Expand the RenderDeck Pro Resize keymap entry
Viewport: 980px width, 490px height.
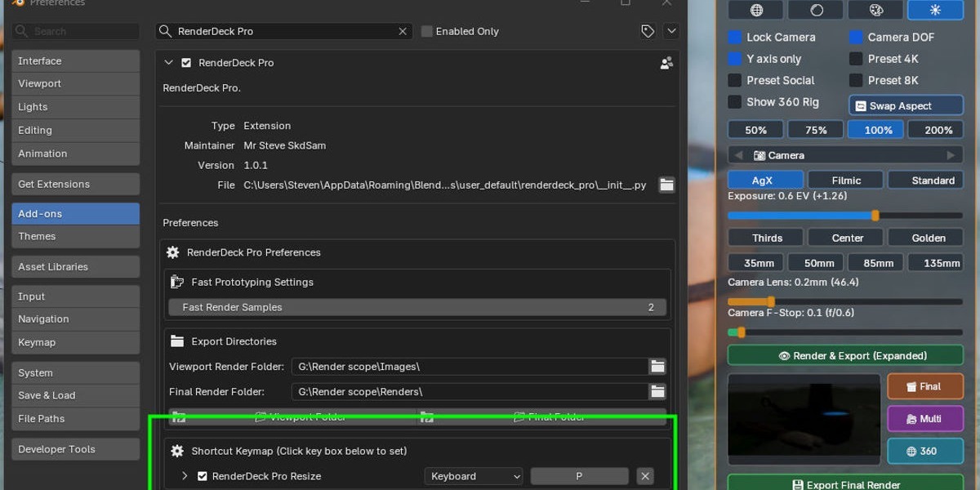(185, 476)
